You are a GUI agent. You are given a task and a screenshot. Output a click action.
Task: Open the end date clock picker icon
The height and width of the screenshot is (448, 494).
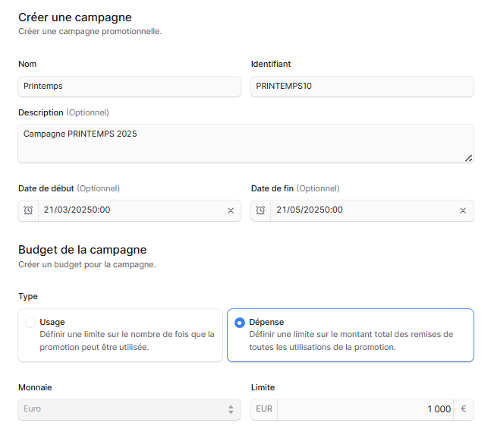point(260,210)
